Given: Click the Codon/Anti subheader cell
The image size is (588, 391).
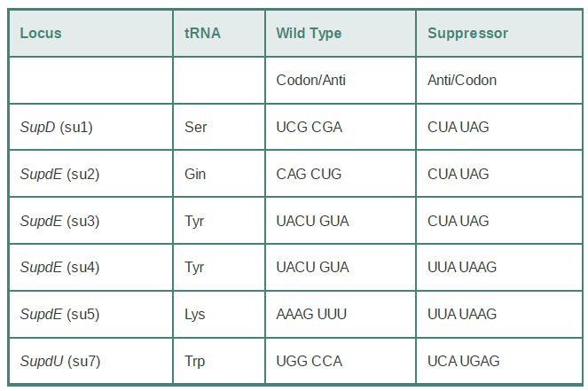Looking at the screenshot, I should [x=341, y=80].
